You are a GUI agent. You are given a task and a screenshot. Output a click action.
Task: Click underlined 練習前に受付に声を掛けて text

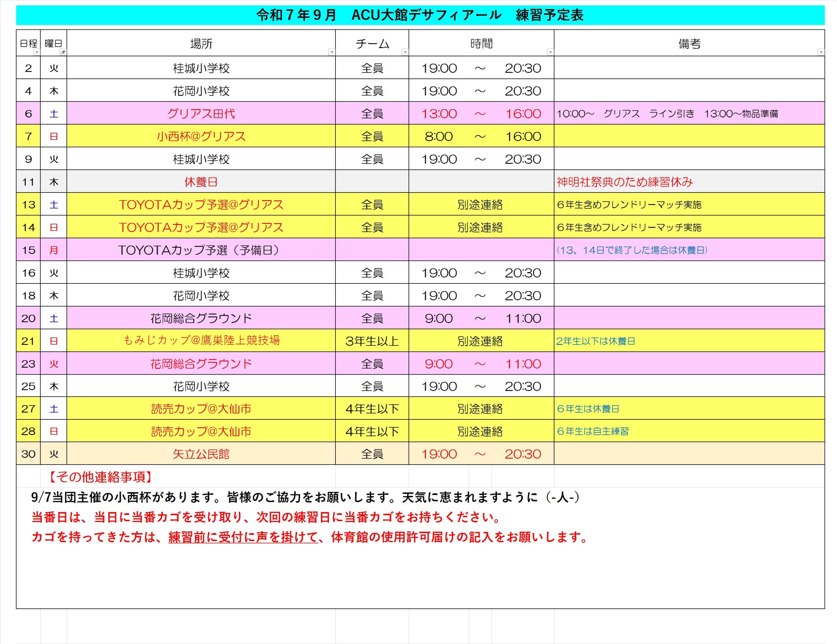(x=243, y=537)
